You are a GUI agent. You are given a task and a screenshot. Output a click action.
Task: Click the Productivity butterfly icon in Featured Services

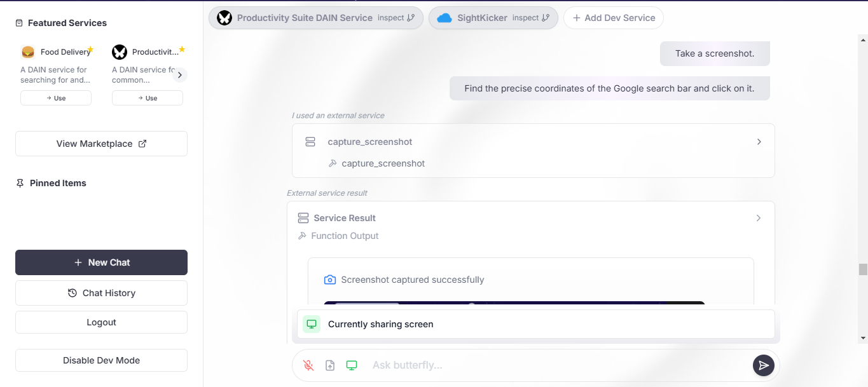coord(120,52)
